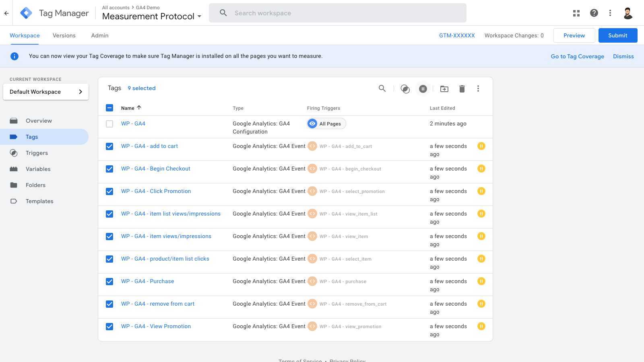Uncheck the Purchase tag checkbox
644x362 pixels.
109,282
